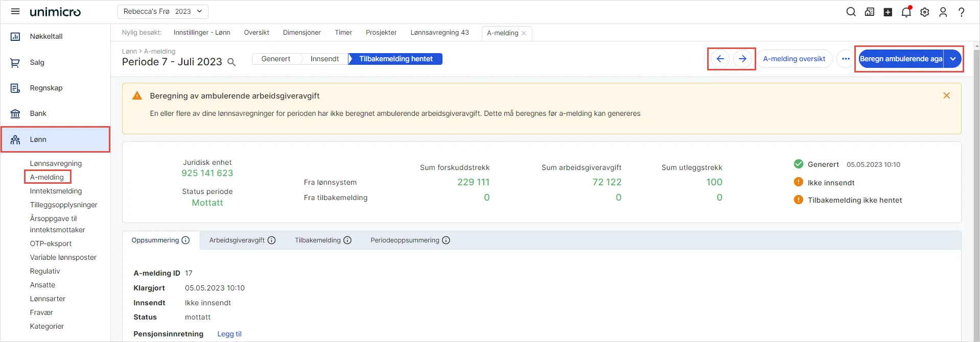Open the search magnifier in top bar
The width and height of the screenshot is (980, 342).
point(851,12)
